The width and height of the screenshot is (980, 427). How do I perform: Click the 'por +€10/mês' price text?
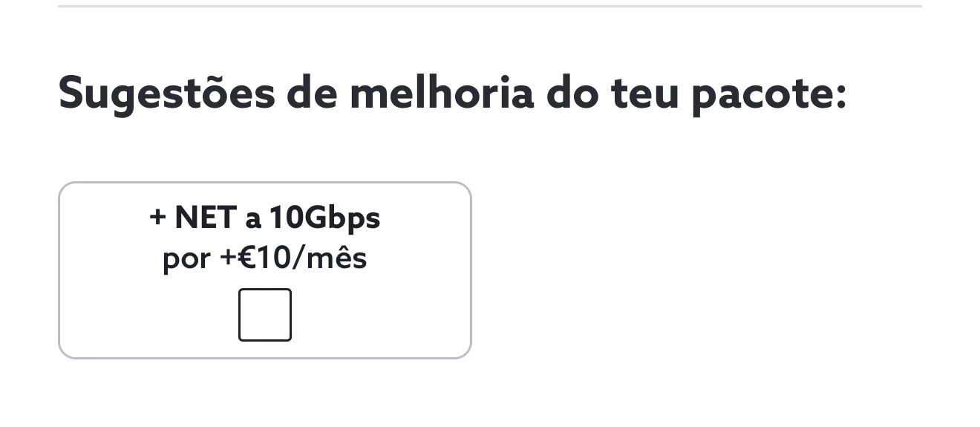tap(265, 258)
